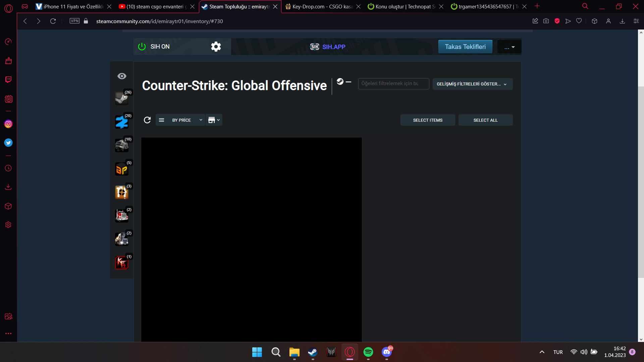Open PUBG inventory with 10 items

pos(122,145)
